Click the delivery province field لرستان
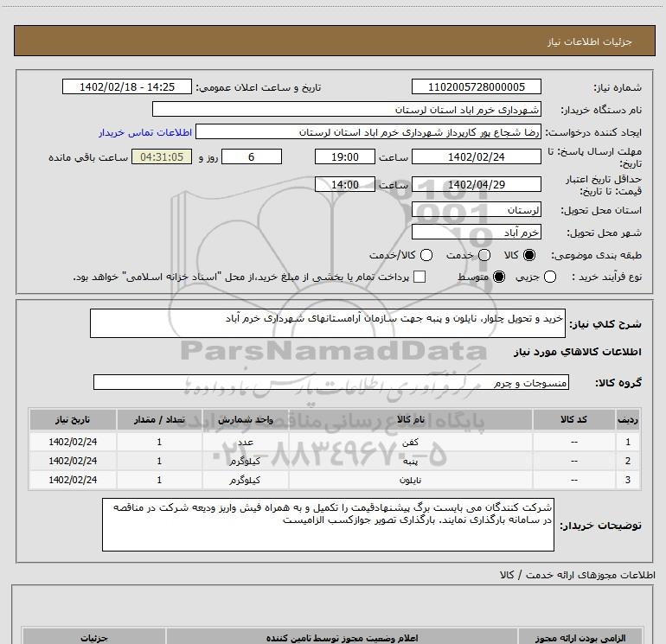 (x=476, y=210)
